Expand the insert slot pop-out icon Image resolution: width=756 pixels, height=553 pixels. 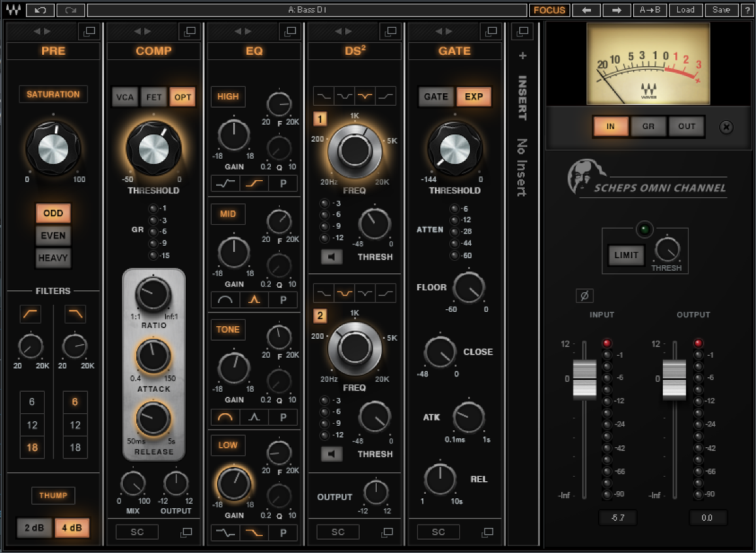522,31
